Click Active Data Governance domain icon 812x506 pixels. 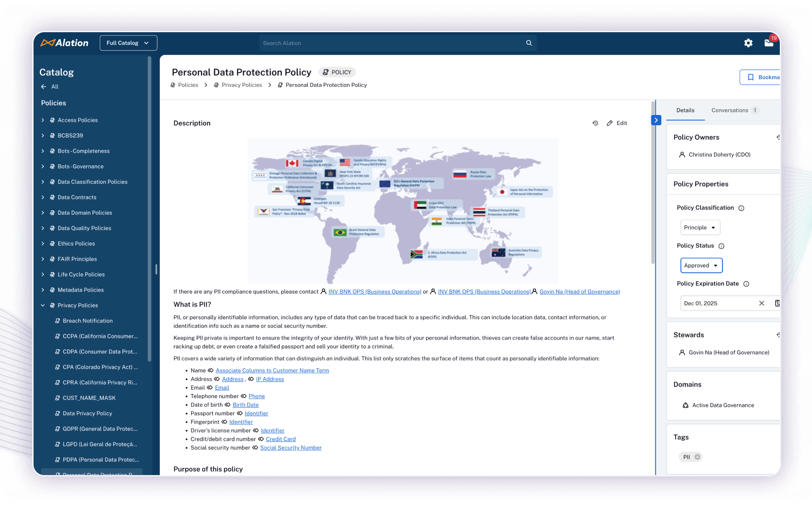pyautogui.click(x=685, y=405)
